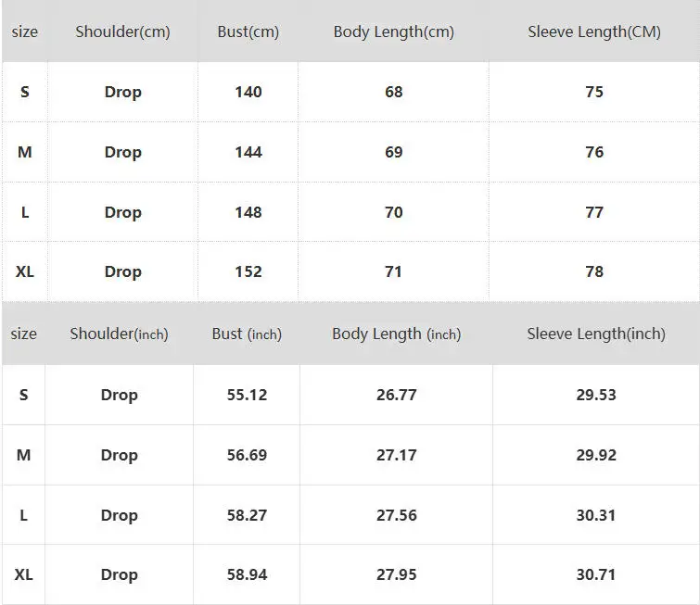This screenshot has height=605, width=700.
Task: Click the Body Length(cm) header
Action: click(394, 32)
